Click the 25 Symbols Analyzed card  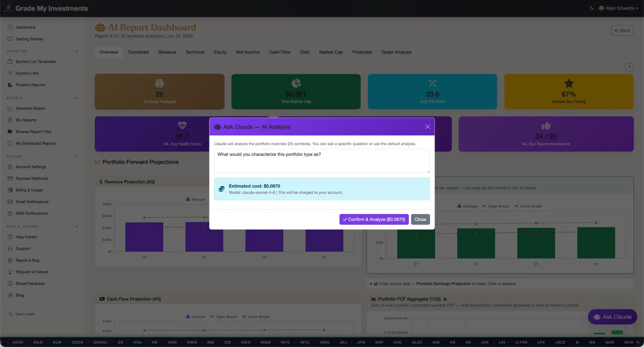(159, 91)
